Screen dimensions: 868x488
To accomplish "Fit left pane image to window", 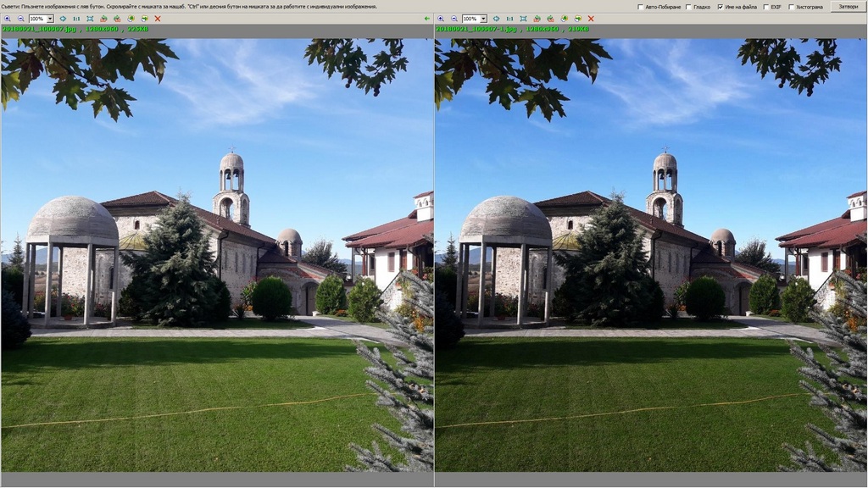I will (90, 19).
